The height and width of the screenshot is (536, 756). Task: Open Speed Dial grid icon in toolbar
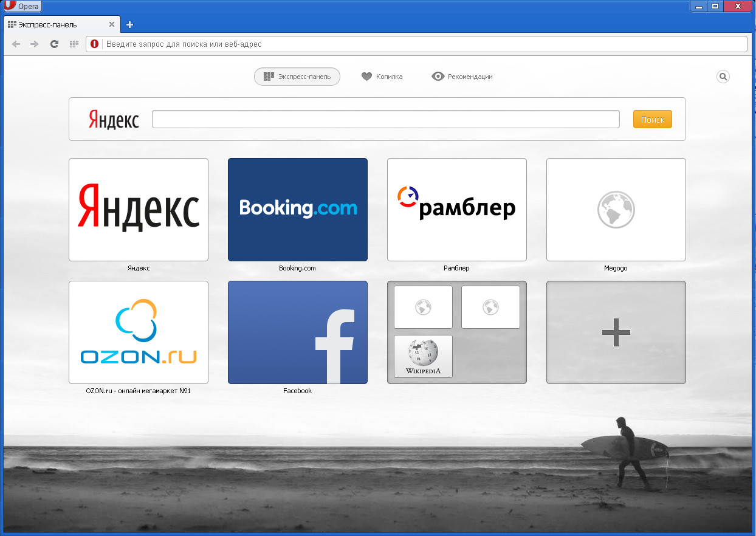74,44
